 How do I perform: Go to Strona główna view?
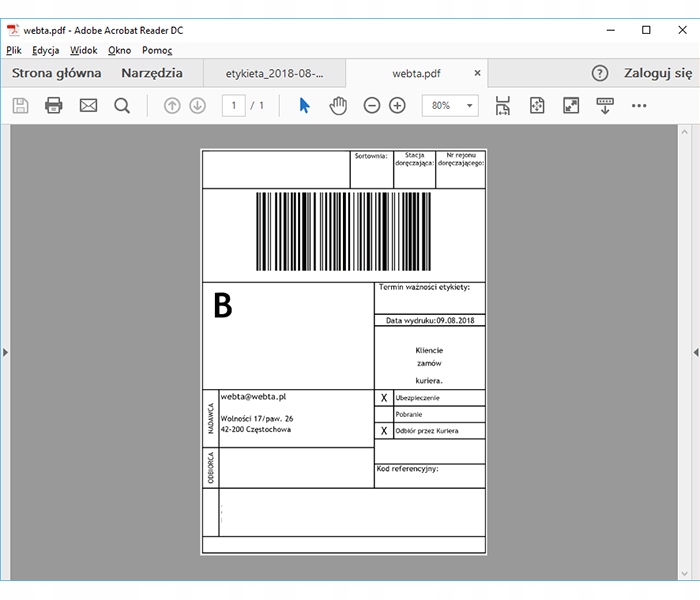pyautogui.click(x=57, y=73)
